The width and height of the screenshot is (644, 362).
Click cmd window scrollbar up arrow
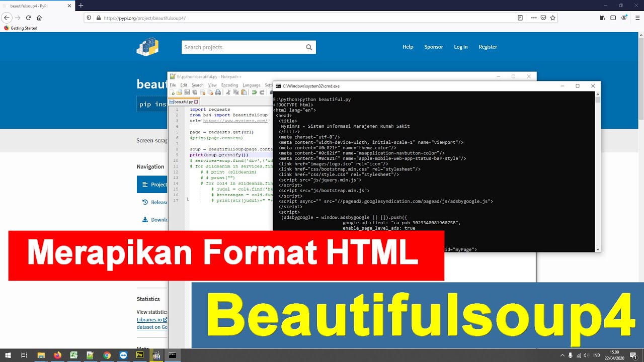pyautogui.click(x=598, y=94)
